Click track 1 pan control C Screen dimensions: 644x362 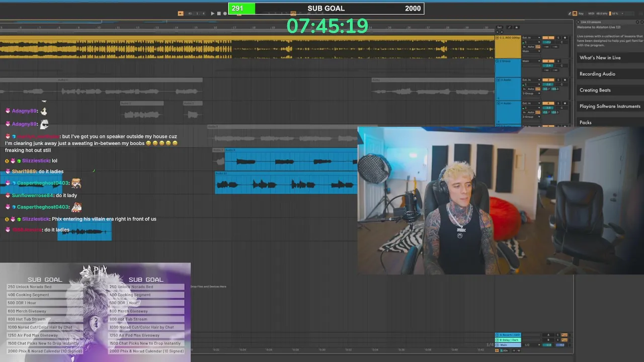561,42
